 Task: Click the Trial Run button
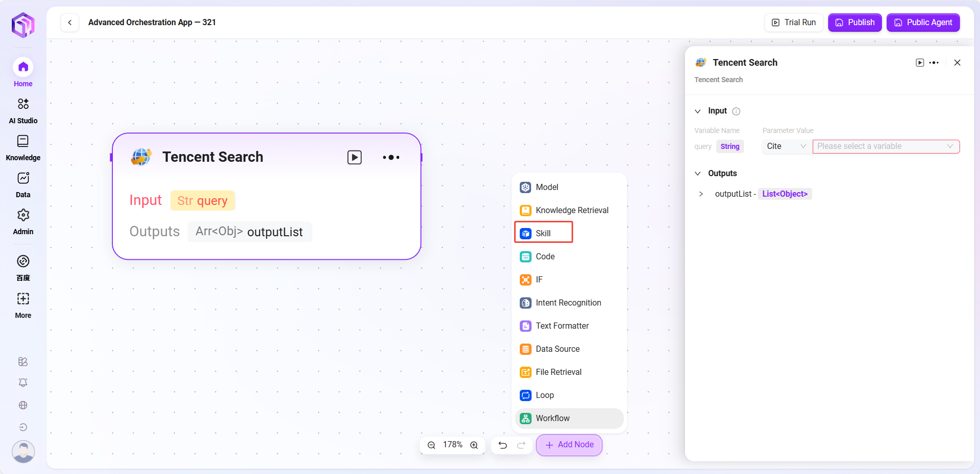click(794, 23)
